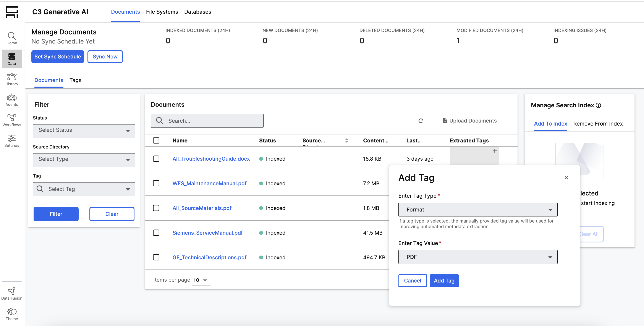Screen dimensions: 644x326
Task: Click the refresh documents icon
Action: tap(421, 121)
